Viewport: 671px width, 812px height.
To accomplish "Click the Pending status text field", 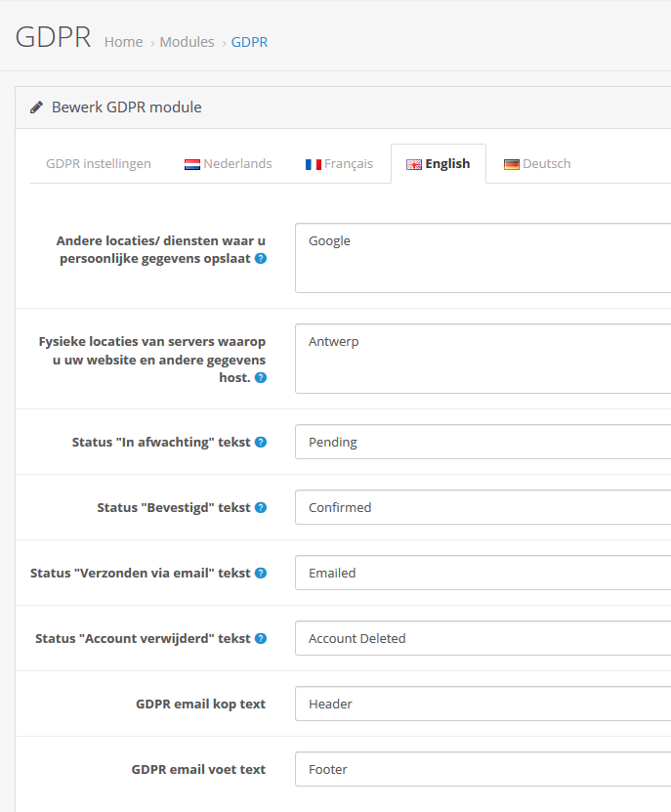I will [x=483, y=442].
